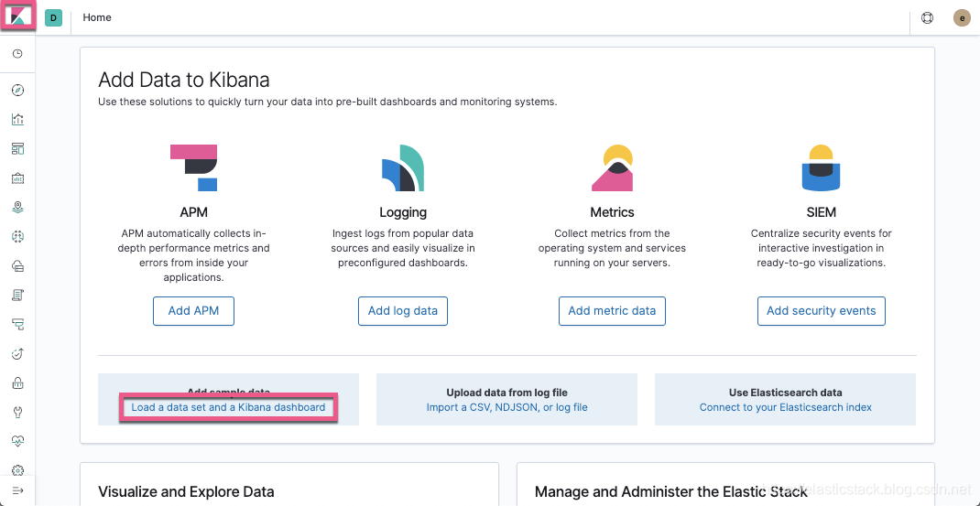Open Uptime icon in sidebar
The height and width of the screenshot is (506, 980).
(x=17, y=353)
